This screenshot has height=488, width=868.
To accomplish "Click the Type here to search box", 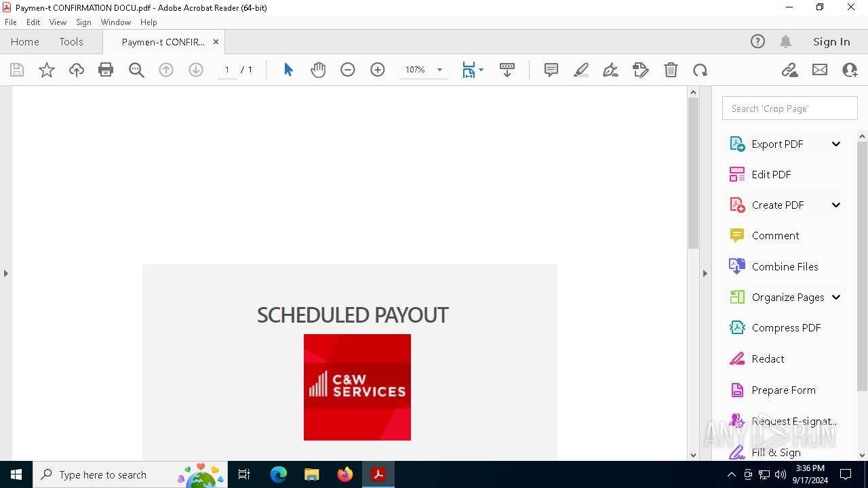I will [x=132, y=474].
